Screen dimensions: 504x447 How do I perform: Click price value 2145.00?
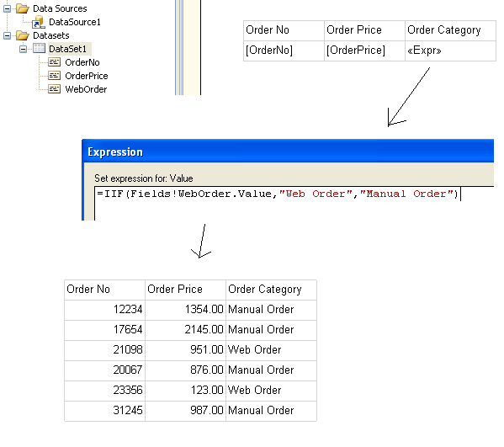(204, 330)
